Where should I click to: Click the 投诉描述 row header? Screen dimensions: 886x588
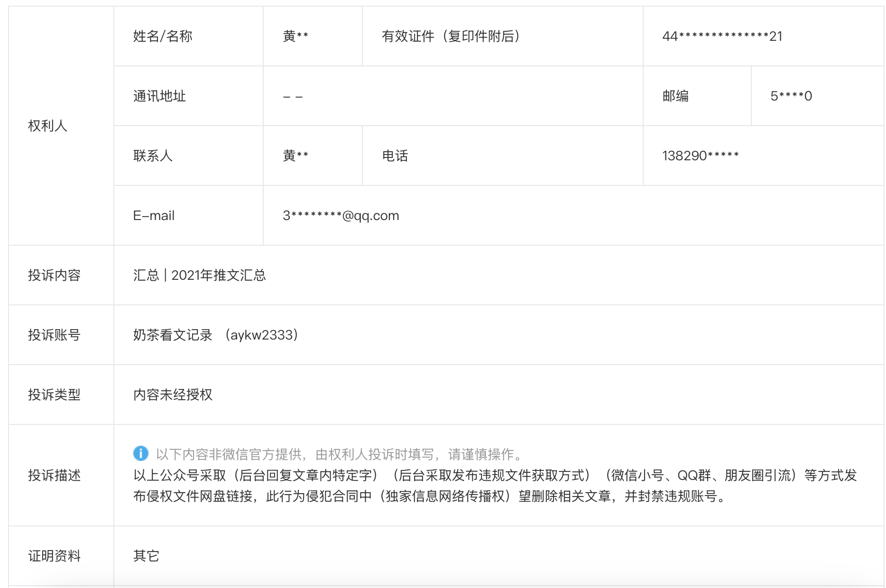pos(55,475)
